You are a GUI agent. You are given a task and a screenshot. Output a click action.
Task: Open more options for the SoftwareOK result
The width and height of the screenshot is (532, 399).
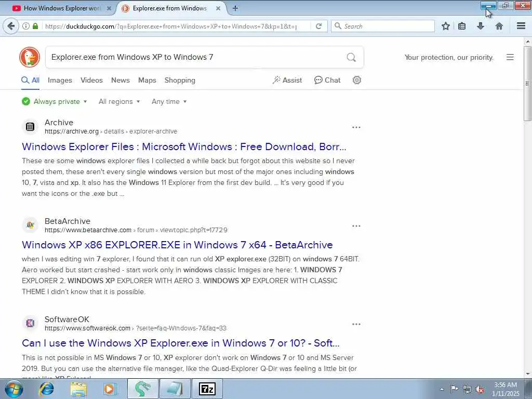pos(356,324)
